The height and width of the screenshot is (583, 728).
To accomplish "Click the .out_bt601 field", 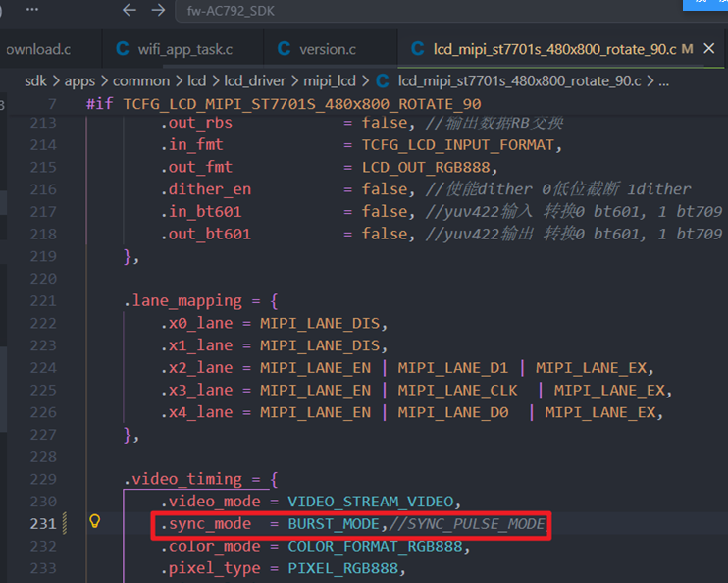I will [206, 235].
